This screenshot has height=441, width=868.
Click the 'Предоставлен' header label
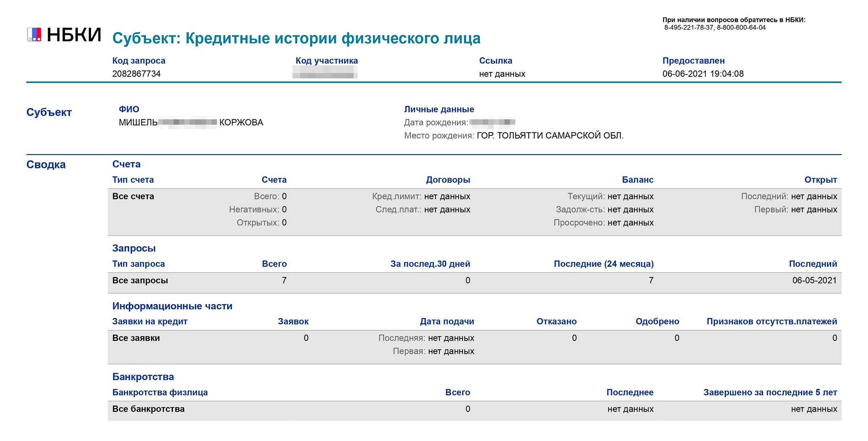693,60
